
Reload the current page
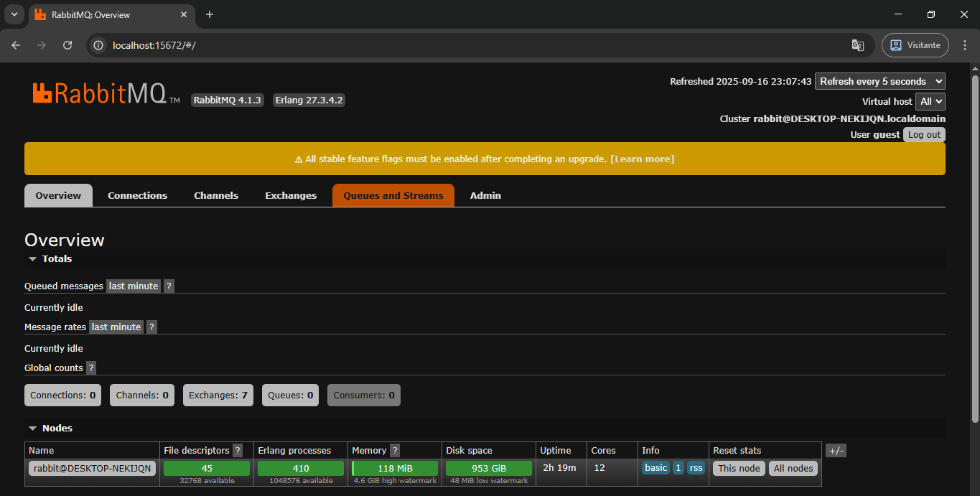pyautogui.click(x=67, y=45)
